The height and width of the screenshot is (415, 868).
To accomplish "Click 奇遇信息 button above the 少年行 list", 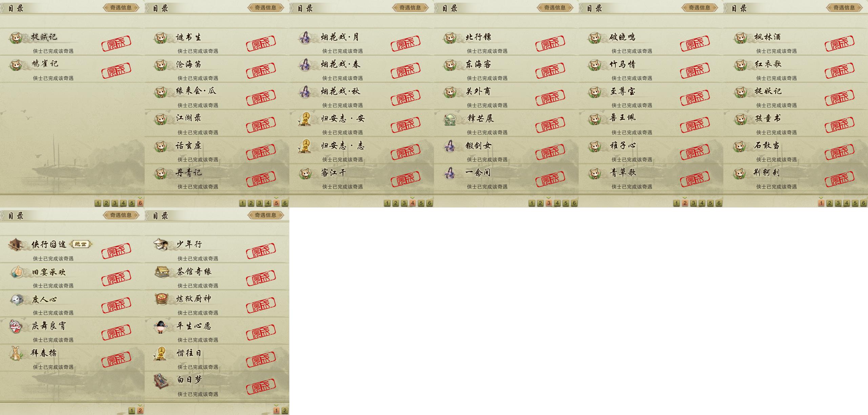I will coord(266,215).
